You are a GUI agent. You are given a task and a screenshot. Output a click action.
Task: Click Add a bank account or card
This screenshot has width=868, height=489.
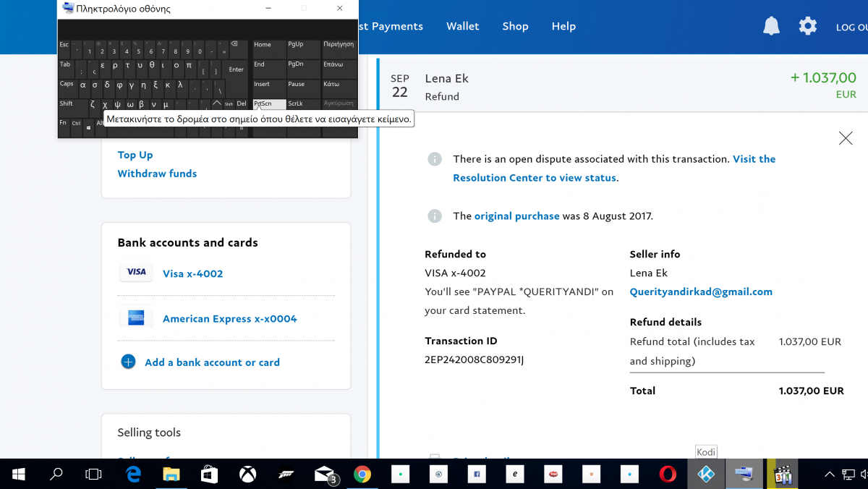[x=212, y=362]
